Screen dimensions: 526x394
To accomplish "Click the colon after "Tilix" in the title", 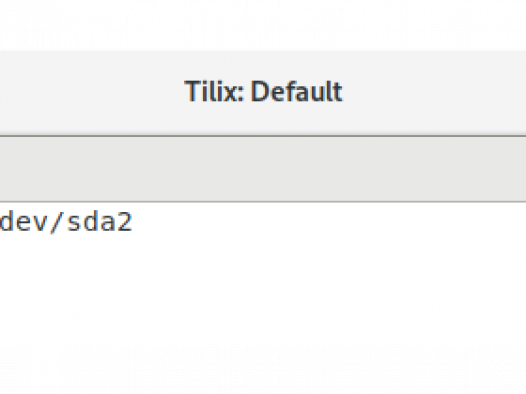I will (x=240, y=94).
